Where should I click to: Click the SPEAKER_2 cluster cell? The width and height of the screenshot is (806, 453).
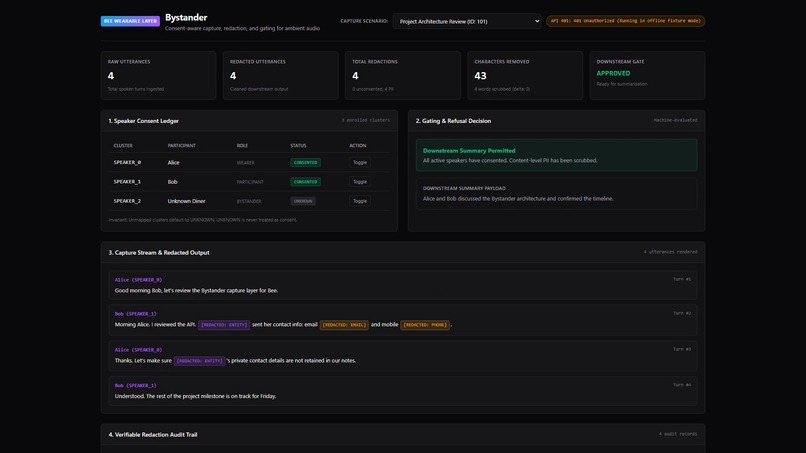127,201
